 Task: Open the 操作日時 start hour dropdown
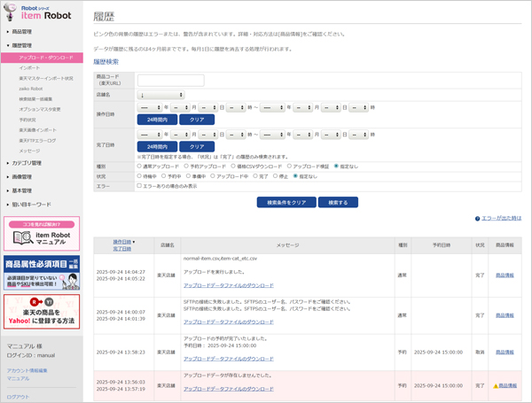[x=236, y=107]
